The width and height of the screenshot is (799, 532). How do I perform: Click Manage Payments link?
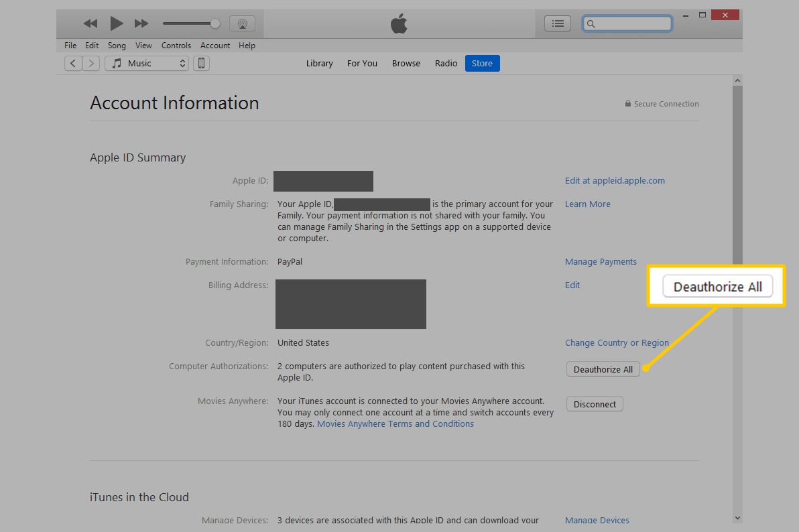[601, 262]
